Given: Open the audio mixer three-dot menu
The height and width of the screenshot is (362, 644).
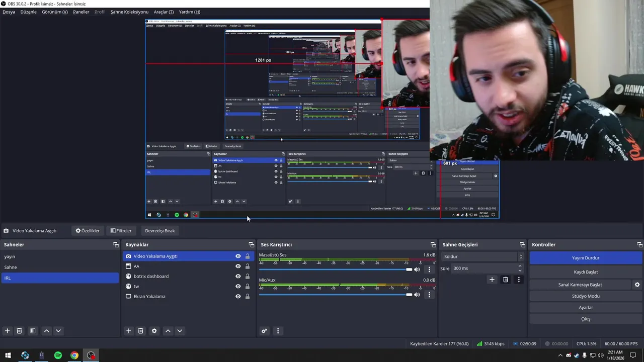Looking at the screenshot, I should coord(278,331).
